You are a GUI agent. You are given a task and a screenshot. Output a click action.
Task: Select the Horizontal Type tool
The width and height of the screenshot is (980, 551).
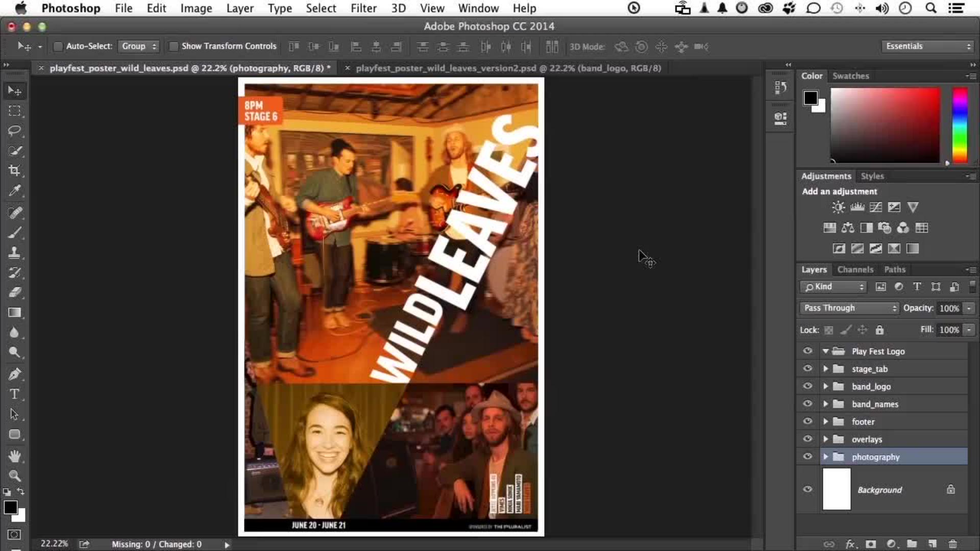[14, 394]
